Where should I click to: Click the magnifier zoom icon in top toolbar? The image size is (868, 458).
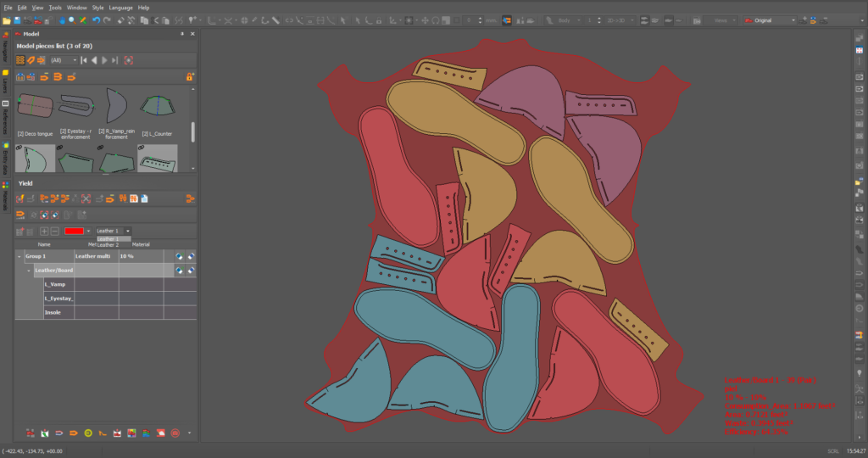pyautogui.click(x=71, y=20)
